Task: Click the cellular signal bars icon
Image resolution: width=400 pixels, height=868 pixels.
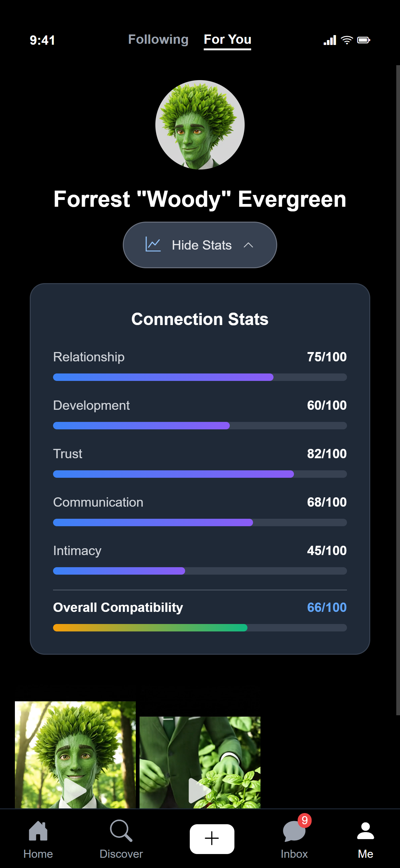Action: (x=330, y=40)
